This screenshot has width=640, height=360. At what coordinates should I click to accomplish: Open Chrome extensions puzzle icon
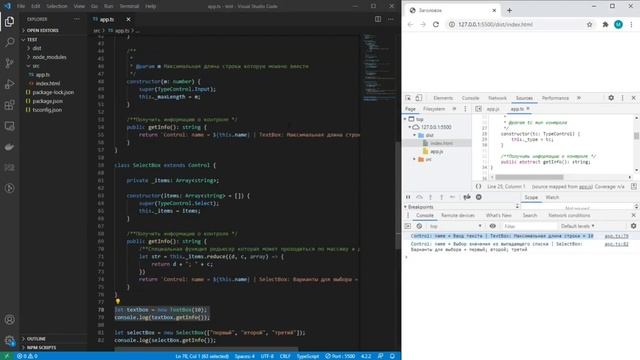605,24
